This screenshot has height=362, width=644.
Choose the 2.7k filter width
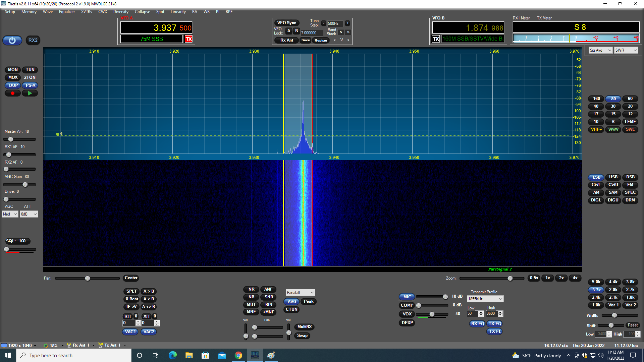[x=630, y=290]
